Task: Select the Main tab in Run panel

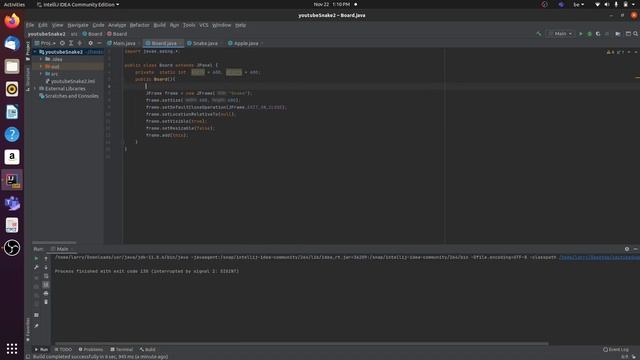Action: click(62, 249)
